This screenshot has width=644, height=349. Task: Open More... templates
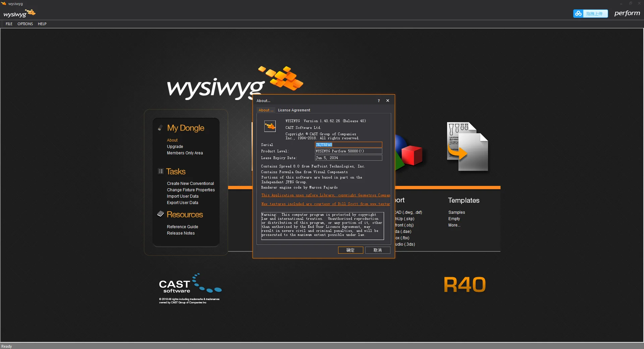point(454,225)
